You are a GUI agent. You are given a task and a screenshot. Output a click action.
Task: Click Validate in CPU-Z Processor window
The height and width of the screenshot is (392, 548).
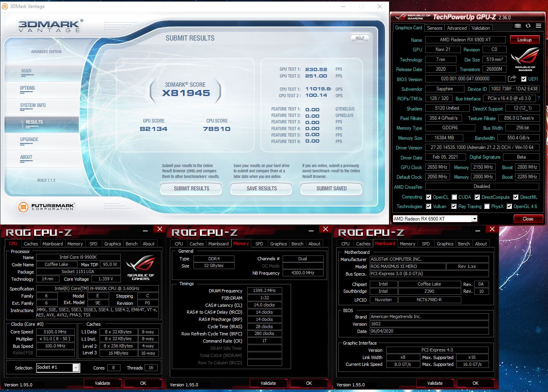point(102,383)
